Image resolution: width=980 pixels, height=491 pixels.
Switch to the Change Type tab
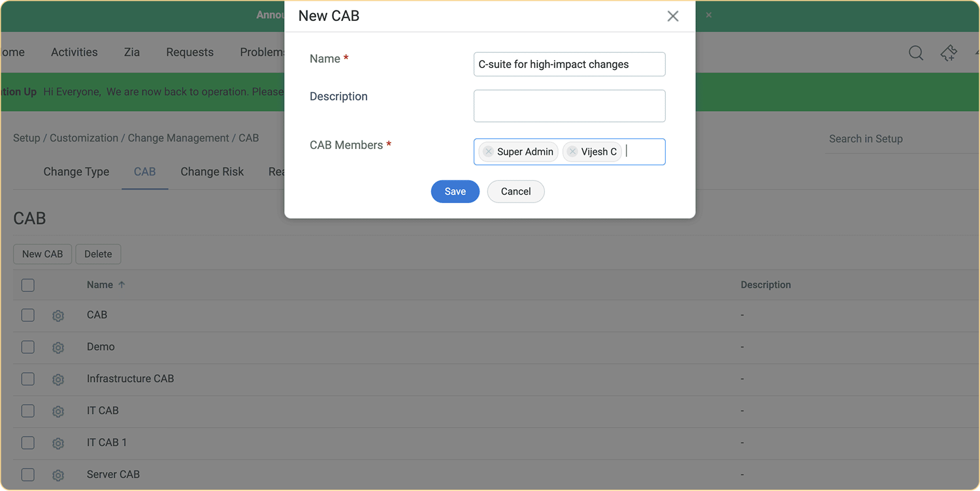76,172
